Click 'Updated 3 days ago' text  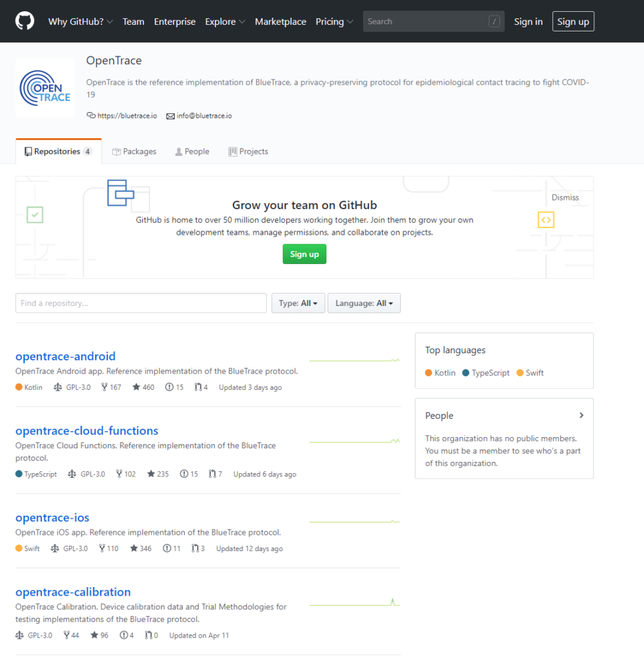pyautogui.click(x=250, y=387)
